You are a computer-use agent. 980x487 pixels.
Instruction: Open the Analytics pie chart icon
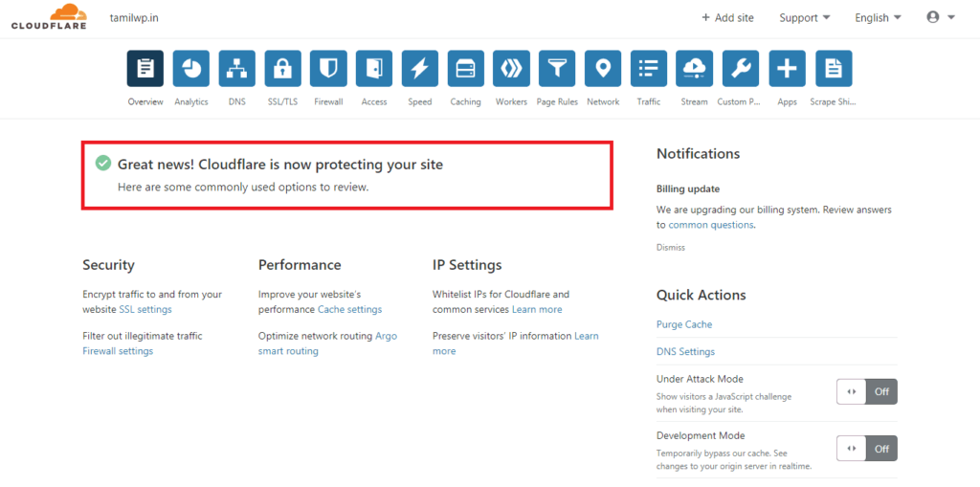click(x=191, y=68)
